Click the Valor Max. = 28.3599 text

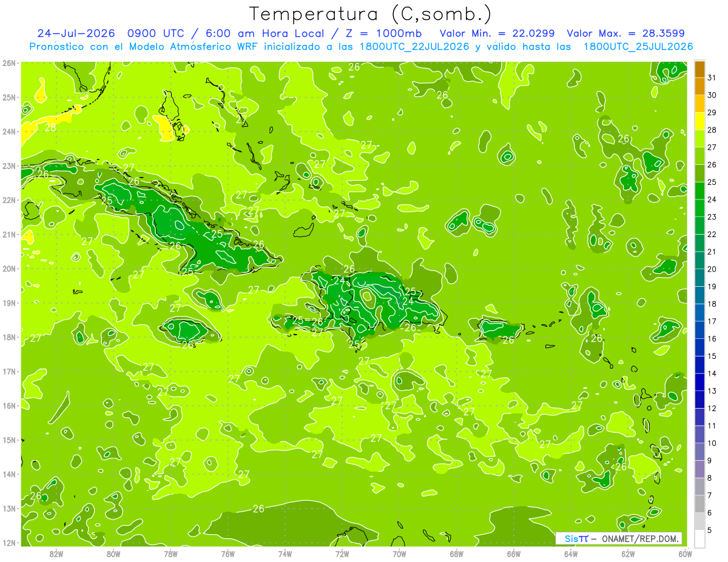(627, 33)
